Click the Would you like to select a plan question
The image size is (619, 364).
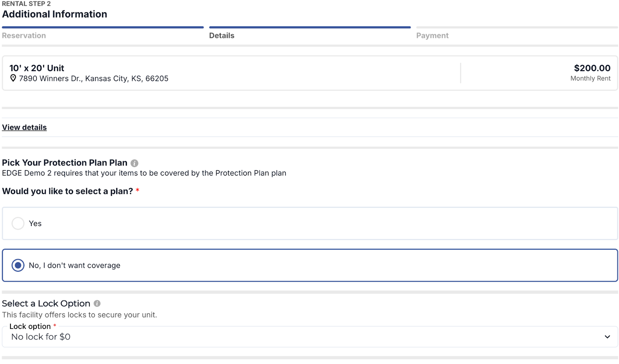(x=67, y=191)
